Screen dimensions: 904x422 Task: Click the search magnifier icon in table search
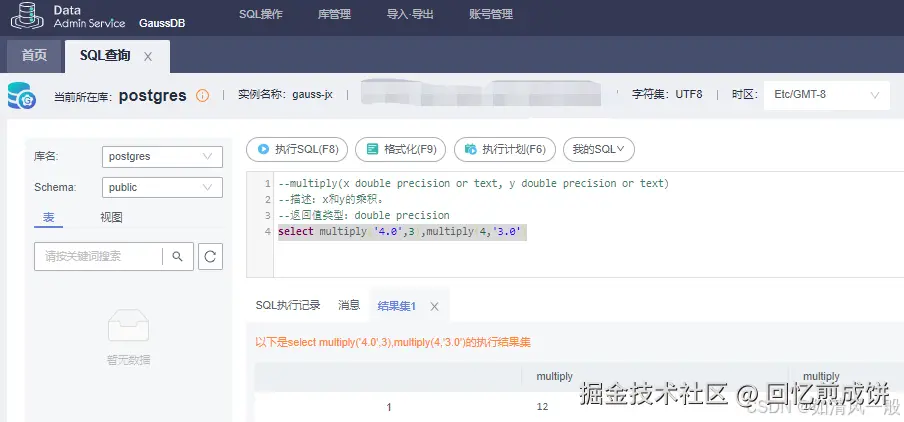click(178, 257)
